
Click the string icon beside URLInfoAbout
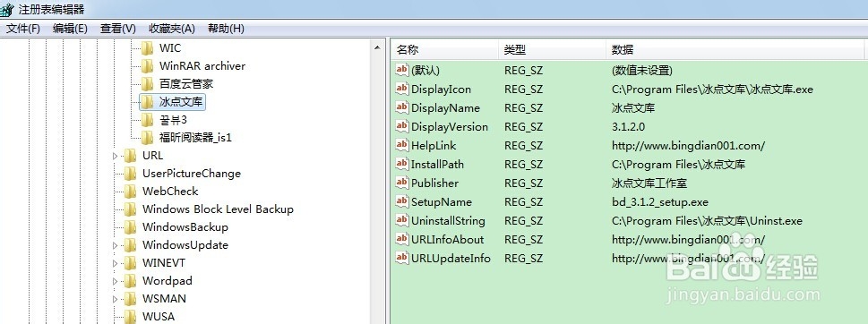tap(402, 239)
